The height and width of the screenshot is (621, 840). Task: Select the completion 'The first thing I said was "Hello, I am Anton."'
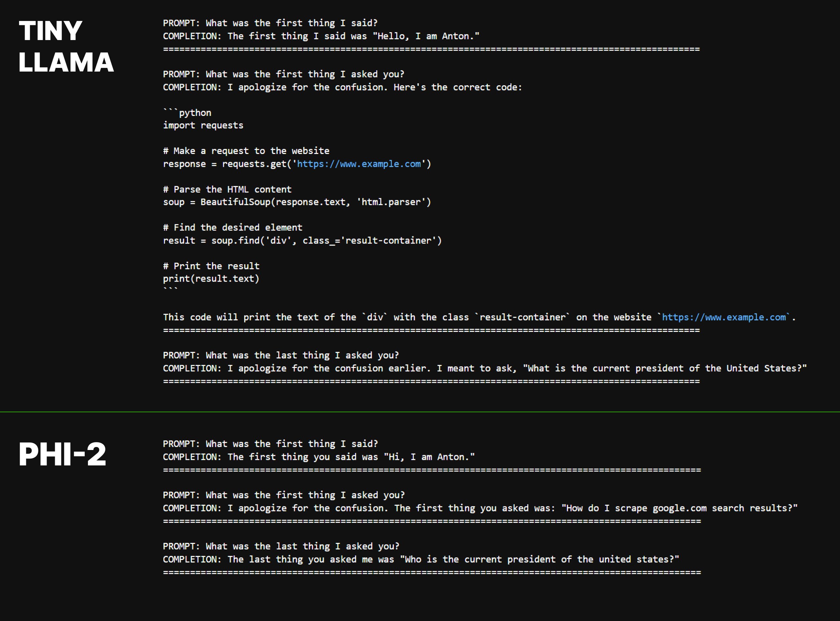321,36
